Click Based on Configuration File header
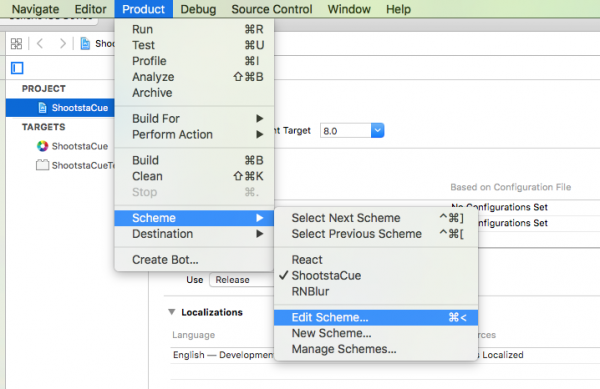This screenshot has width=600, height=389. pyautogui.click(x=510, y=187)
